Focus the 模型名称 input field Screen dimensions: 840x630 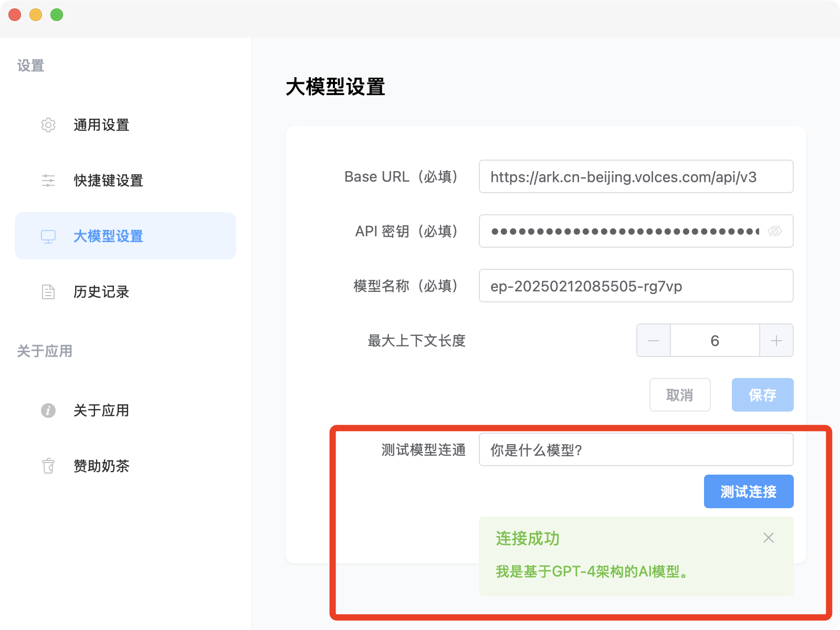coord(636,286)
